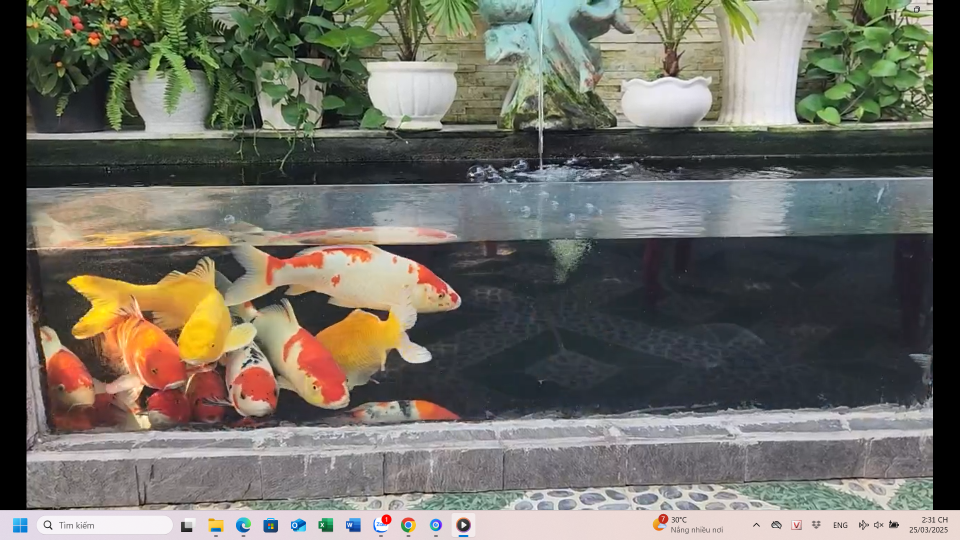Image resolution: width=960 pixels, height=540 pixels.
Task: Open network settings tray icon
Action: pyautogui.click(x=863, y=525)
